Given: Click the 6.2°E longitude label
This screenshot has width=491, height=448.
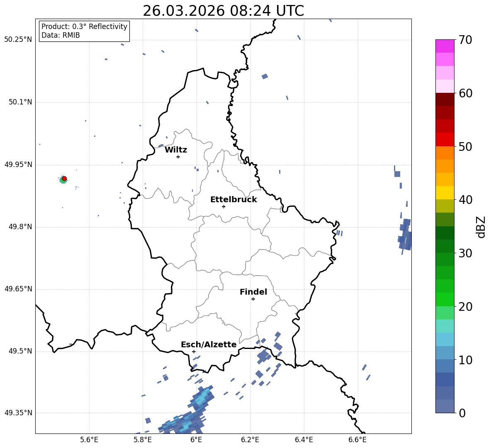Looking at the screenshot, I should point(250,440).
